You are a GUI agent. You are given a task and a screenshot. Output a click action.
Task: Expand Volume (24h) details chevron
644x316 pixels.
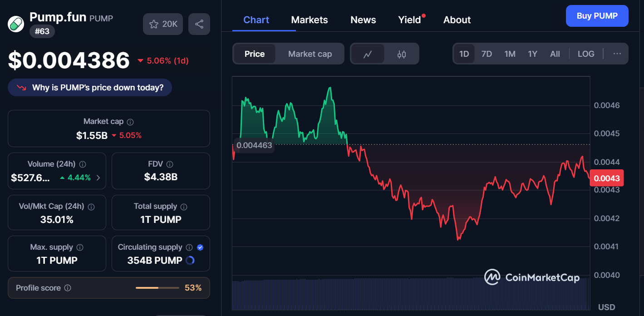coord(98,178)
